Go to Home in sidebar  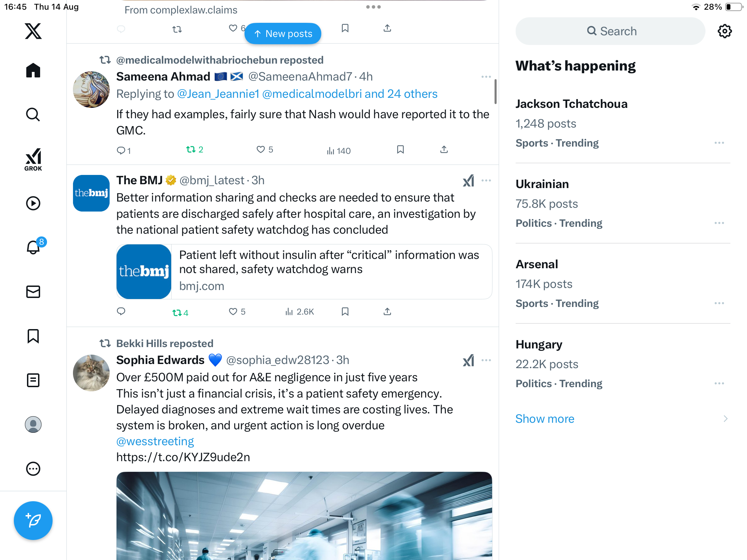(x=33, y=71)
